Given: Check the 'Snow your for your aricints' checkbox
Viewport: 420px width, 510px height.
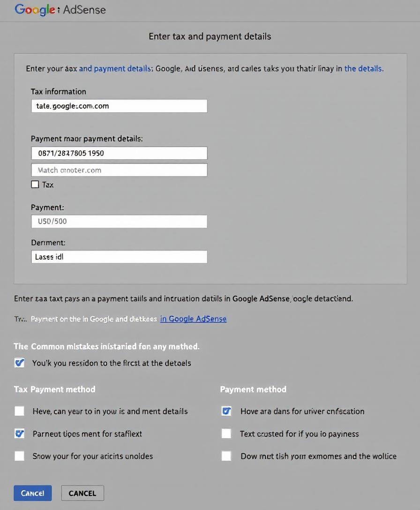Looking at the screenshot, I should [19, 456].
